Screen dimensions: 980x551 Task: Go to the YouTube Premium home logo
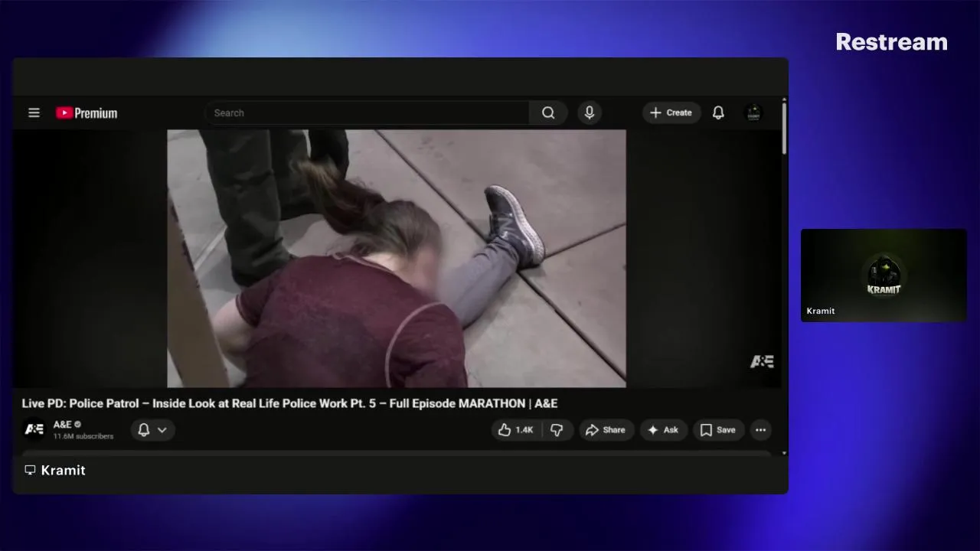pos(87,113)
